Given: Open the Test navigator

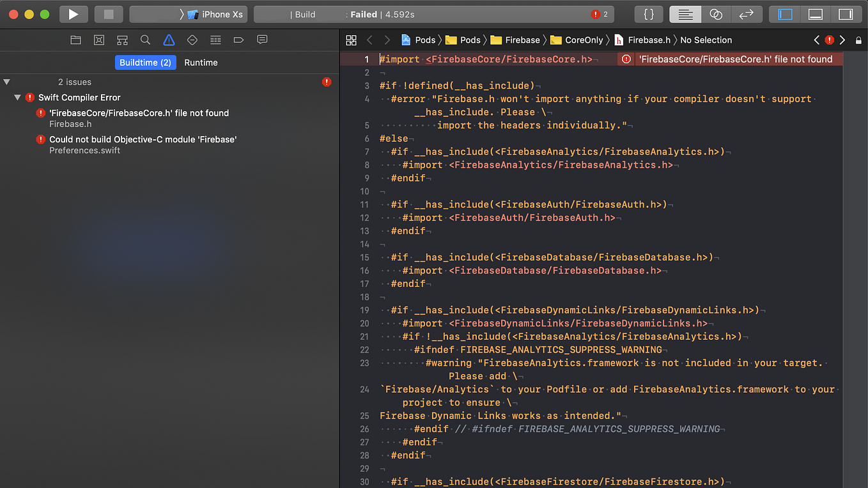Looking at the screenshot, I should [x=192, y=40].
